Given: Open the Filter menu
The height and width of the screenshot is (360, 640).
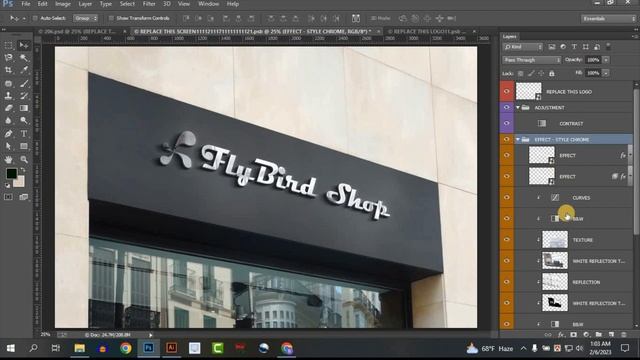Looking at the screenshot, I should click(149, 4).
